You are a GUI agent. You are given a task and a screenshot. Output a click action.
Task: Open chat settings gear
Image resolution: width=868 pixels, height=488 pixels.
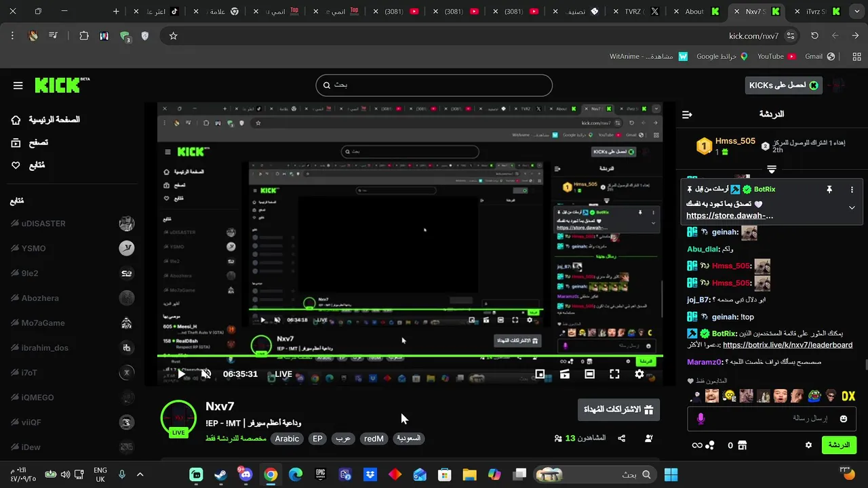coord(808,445)
